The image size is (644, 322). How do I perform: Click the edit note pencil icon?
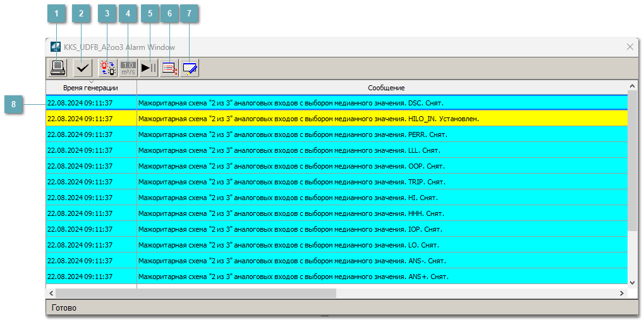coord(190,68)
